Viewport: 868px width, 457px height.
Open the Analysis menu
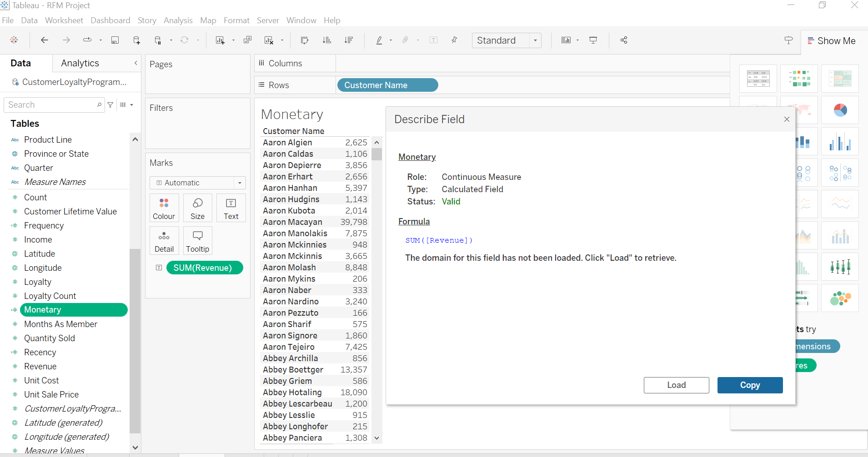pos(178,20)
